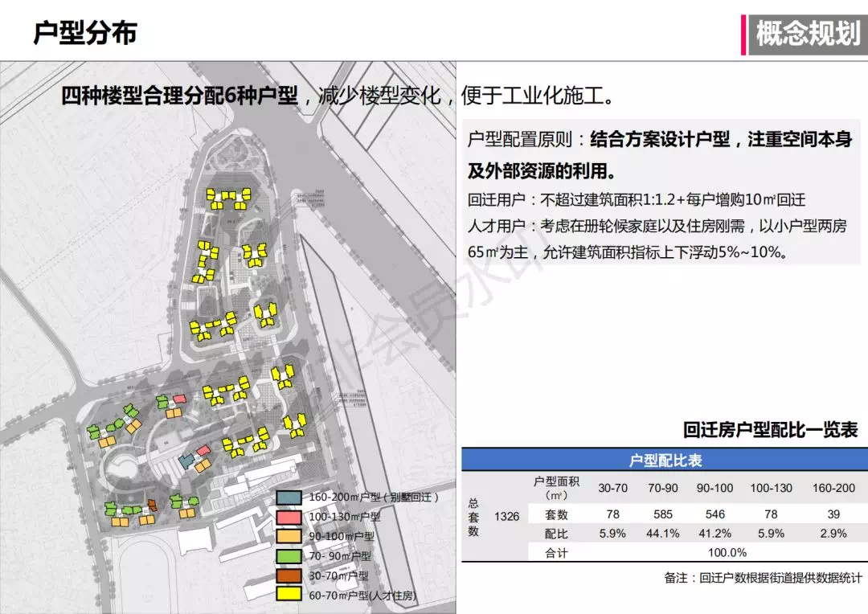Click the 90-100㎡户型 legend label
The image size is (868, 614).
coord(341,537)
